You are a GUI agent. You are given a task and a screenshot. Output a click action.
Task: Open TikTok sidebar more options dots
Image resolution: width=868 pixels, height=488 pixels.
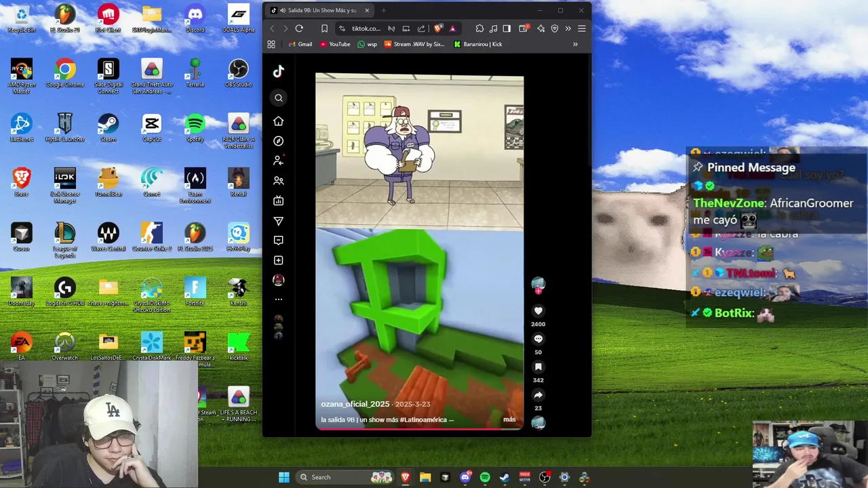(278, 299)
